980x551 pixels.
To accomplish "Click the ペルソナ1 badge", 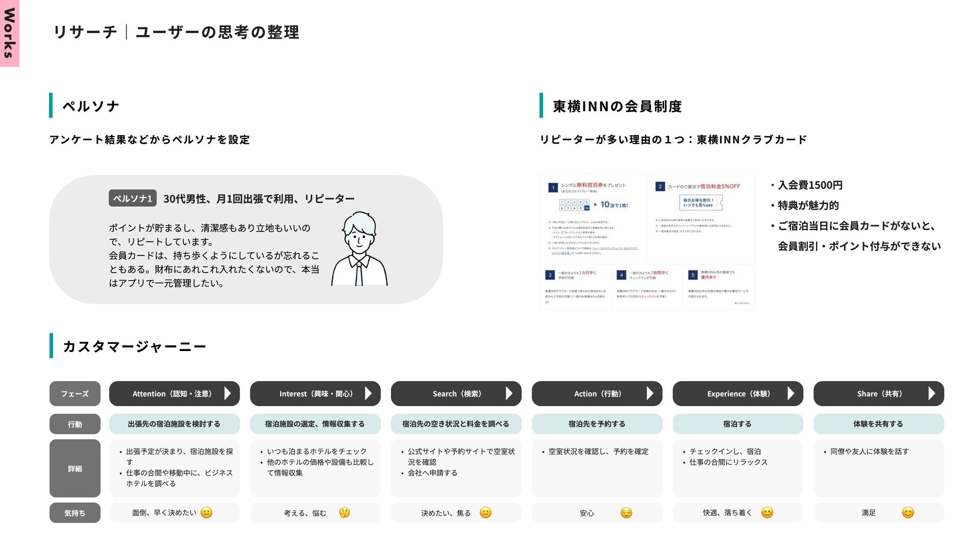I will 132,198.
